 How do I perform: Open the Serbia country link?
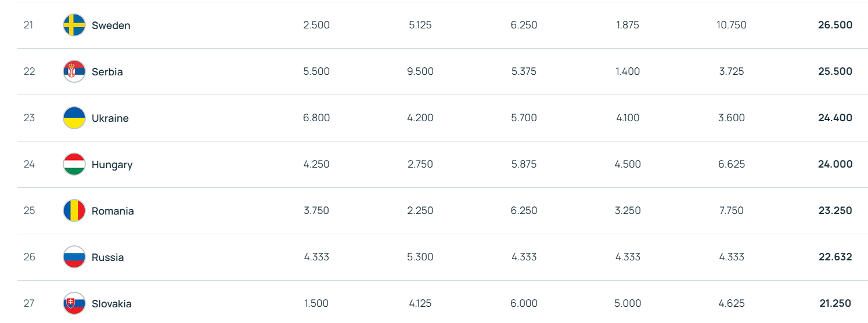107,72
